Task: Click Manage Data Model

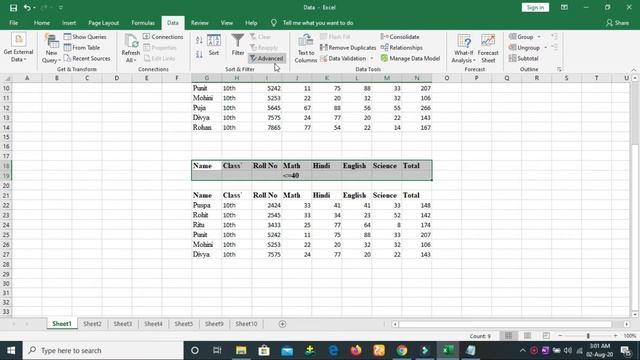Action: click(410, 58)
